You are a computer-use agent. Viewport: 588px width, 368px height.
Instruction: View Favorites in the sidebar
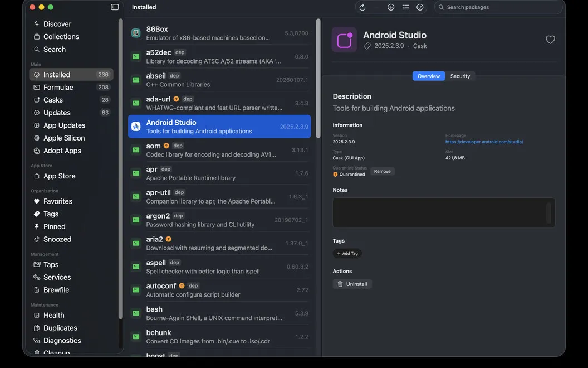pos(71,202)
